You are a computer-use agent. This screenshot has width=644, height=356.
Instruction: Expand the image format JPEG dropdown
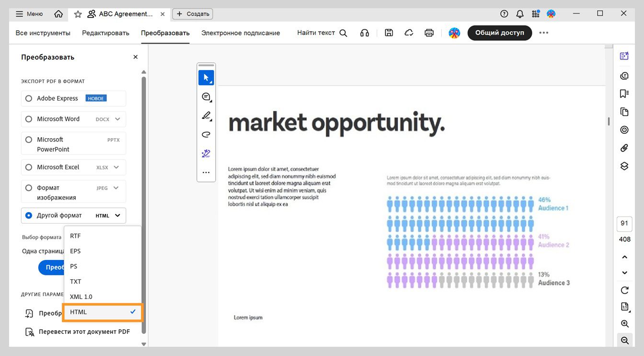click(116, 188)
